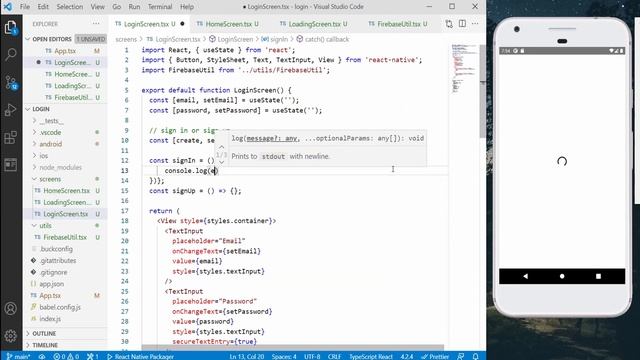Collapse the screens folder
Screen dimensions: 640x360
coord(34,179)
